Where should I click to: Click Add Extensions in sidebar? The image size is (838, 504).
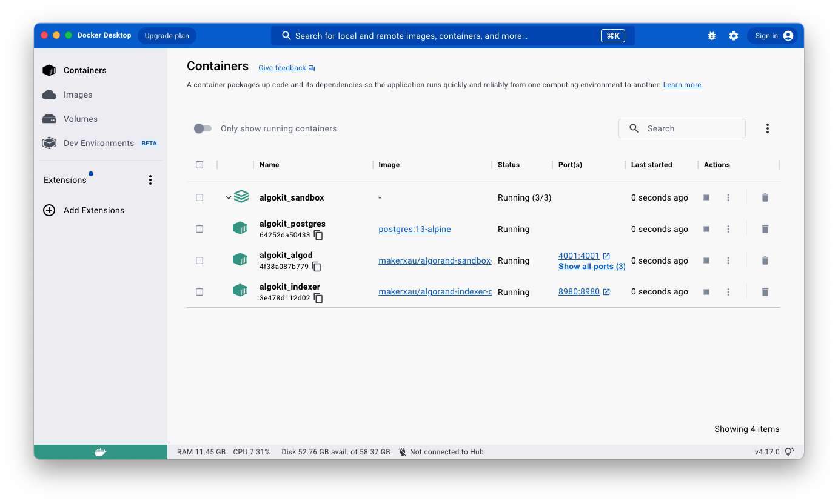click(93, 210)
